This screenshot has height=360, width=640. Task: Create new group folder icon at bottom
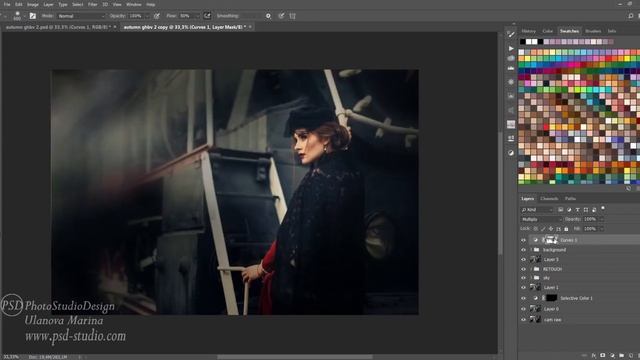pos(621,356)
